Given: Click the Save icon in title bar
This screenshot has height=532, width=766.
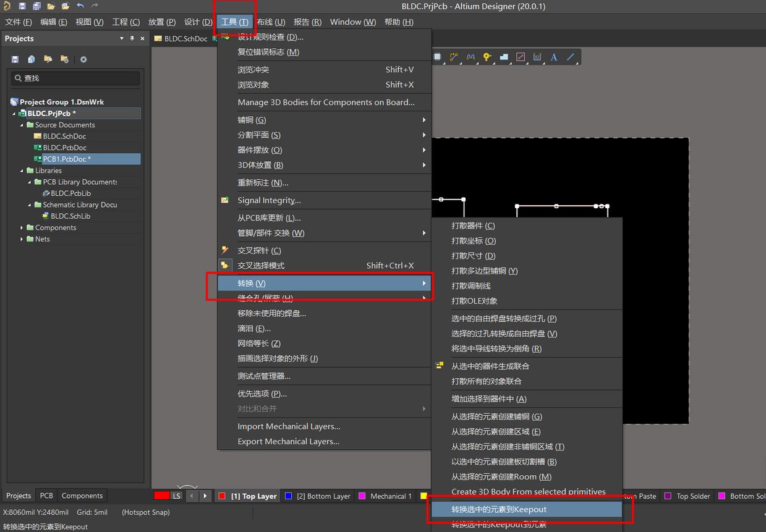Looking at the screenshot, I should (22, 6).
